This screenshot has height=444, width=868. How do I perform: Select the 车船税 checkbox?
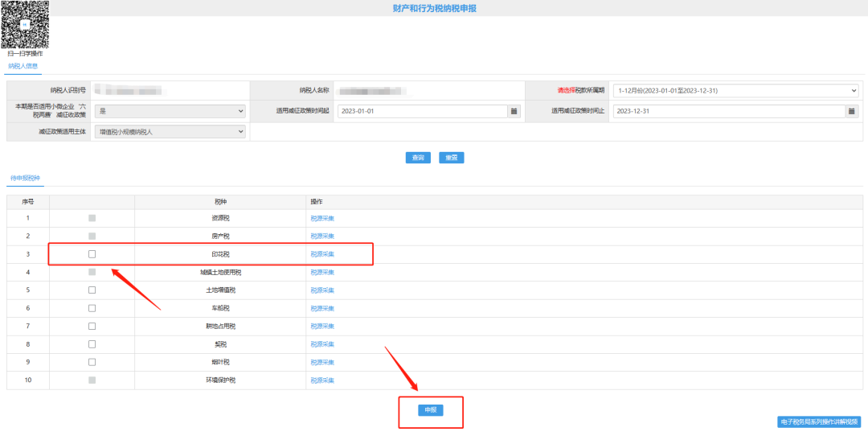[92, 308]
